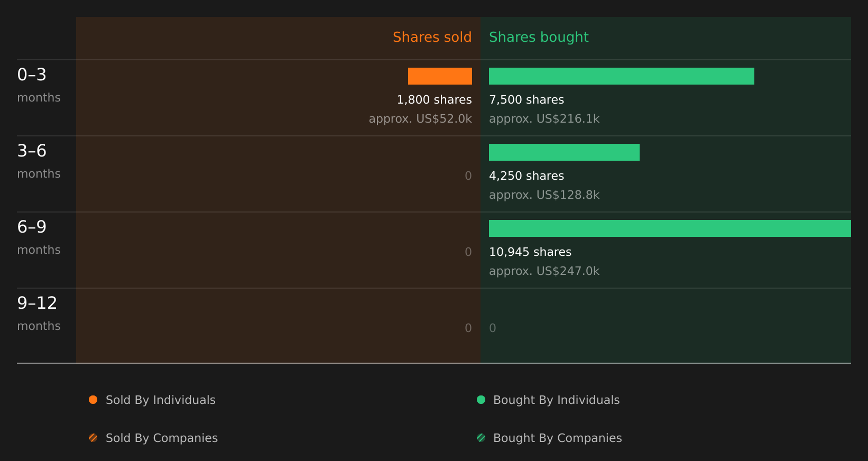Click the 0–3 months row label
Image resolution: width=868 pixels, height=461 pixels.
pyautogui.click(x=39, y=85)
